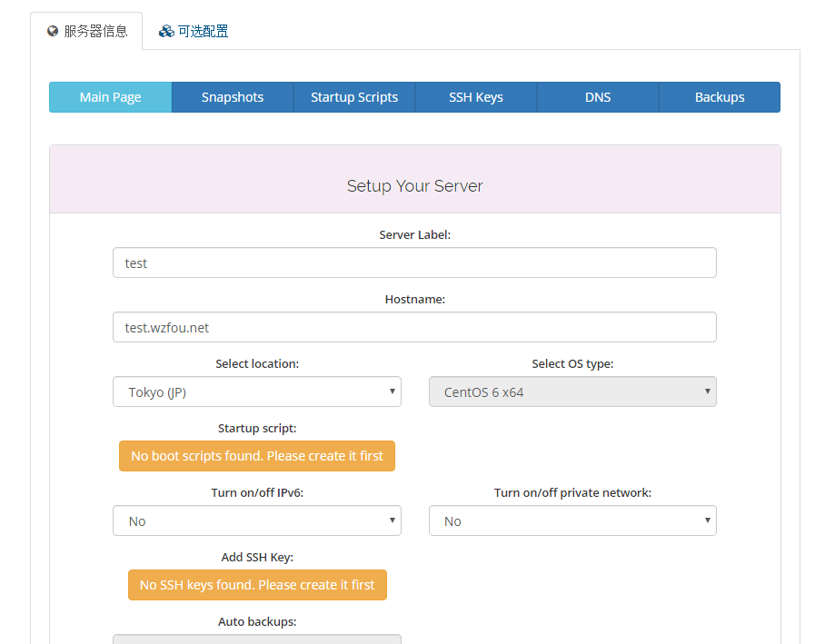Image resolution: width=825 pixels, height=644 pixels.
Task: Click the globe icon on the 服务器信息 tab
Action: click(53, 31)
